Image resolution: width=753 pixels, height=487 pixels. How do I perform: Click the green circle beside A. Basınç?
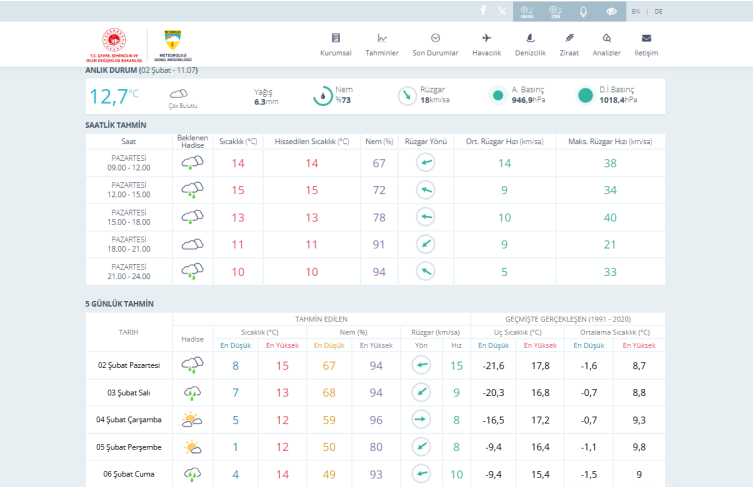pyautogui.click(x=498, y=96)
